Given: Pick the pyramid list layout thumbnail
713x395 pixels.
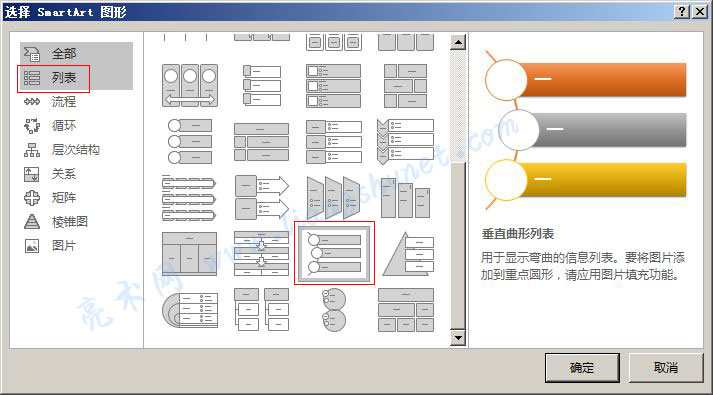Looking at the screenshot, I should tap(407, 254).
